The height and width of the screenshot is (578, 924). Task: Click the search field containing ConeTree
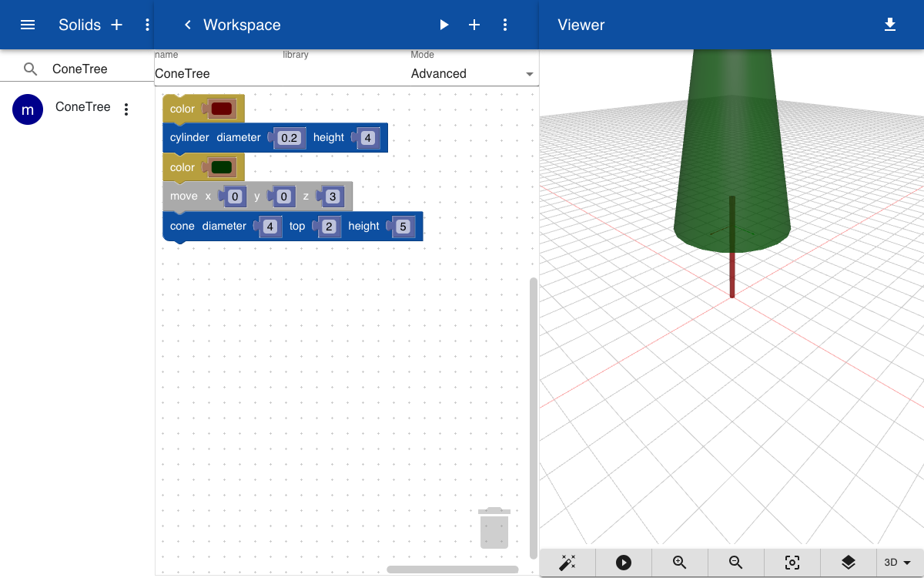[100, 69]
